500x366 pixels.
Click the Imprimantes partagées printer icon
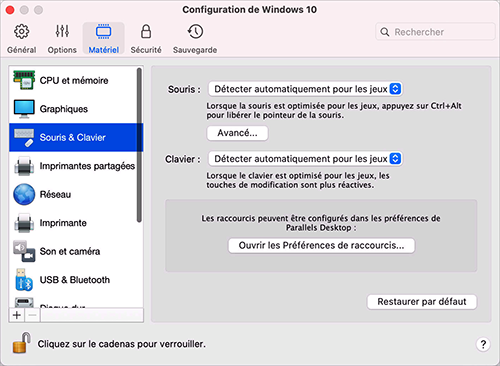pos(24,166)
